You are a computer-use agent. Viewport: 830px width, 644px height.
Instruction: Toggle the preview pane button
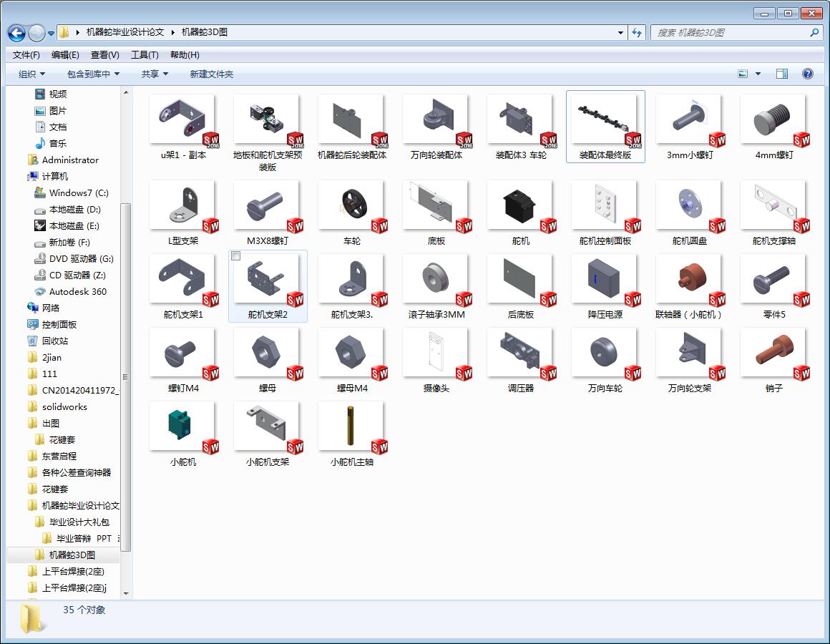pyautogui.click(x=782, y=74)
